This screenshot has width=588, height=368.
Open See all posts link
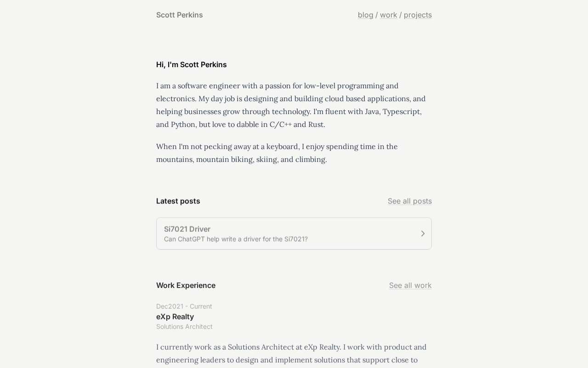point(409,201)
